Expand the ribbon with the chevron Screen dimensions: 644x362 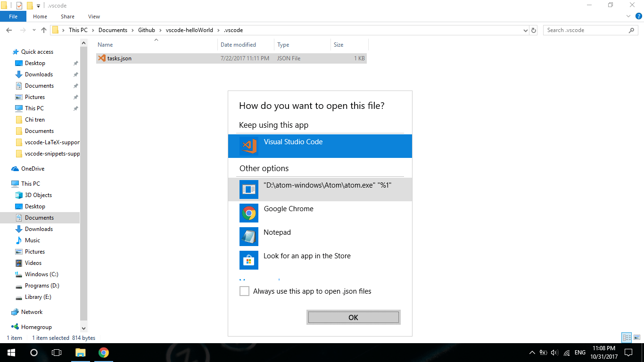pyautogui.click(x=628, y=16)
